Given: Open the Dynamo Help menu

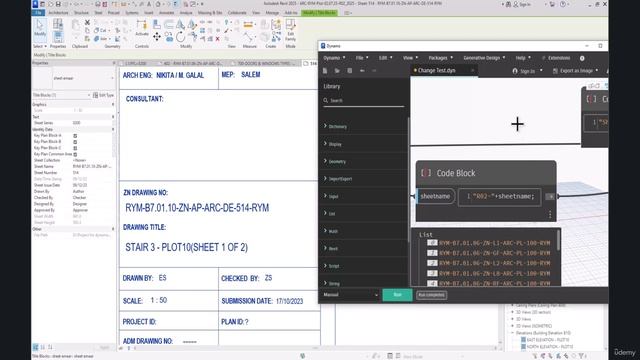Looking at the screenshot, I should click(x=523, y=58).
